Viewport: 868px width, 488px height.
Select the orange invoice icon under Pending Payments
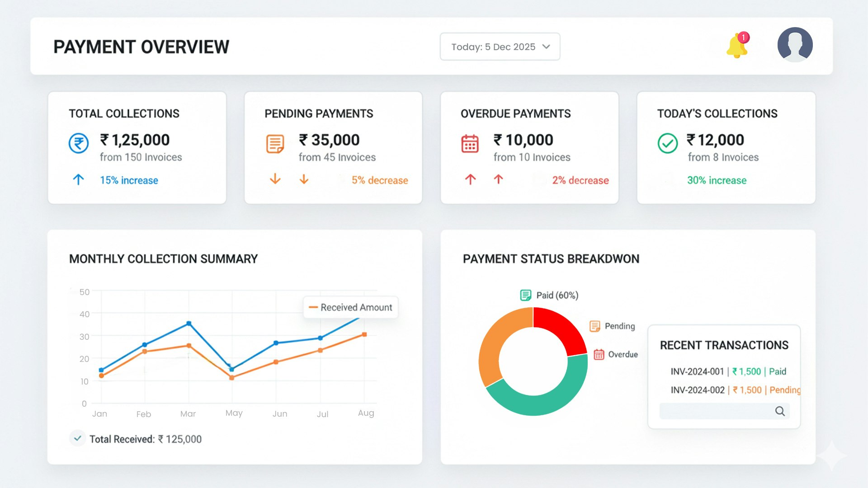tap(274, 143)
